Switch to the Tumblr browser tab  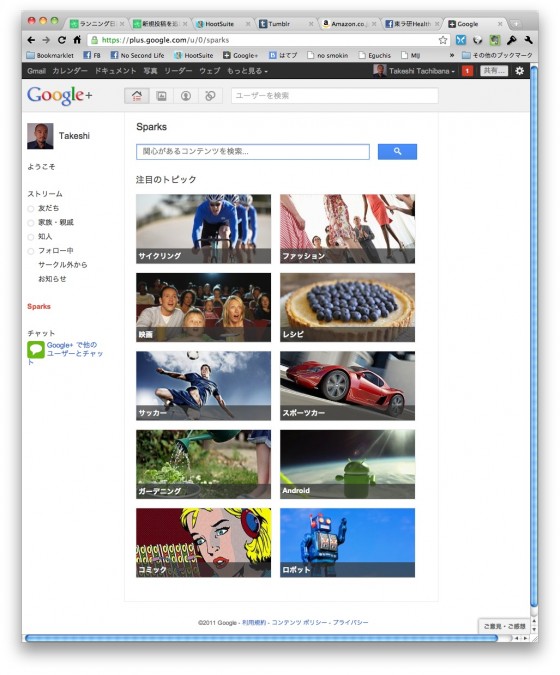285,24
